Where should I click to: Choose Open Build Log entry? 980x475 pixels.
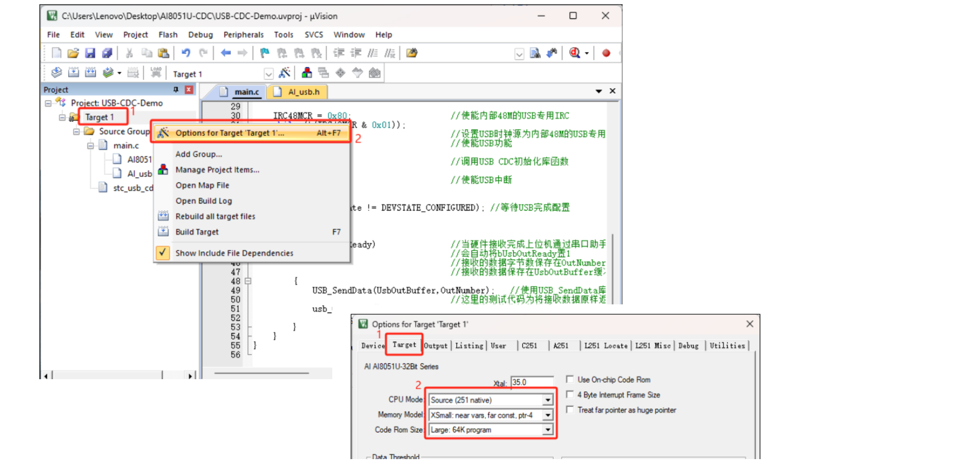tap(204, 201)
